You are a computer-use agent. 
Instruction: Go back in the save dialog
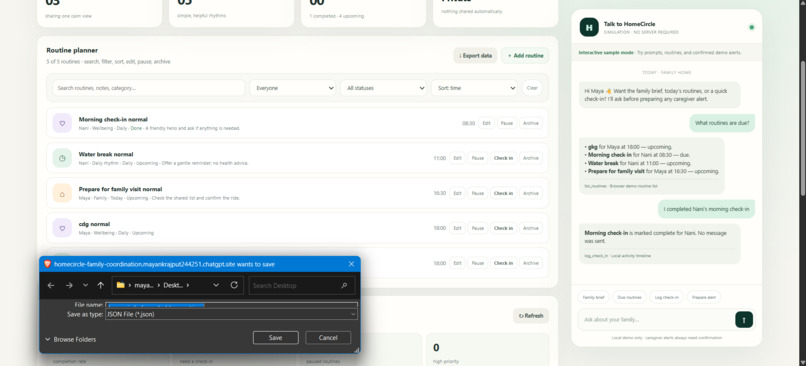pyautogui.click(x=51, y=285)
